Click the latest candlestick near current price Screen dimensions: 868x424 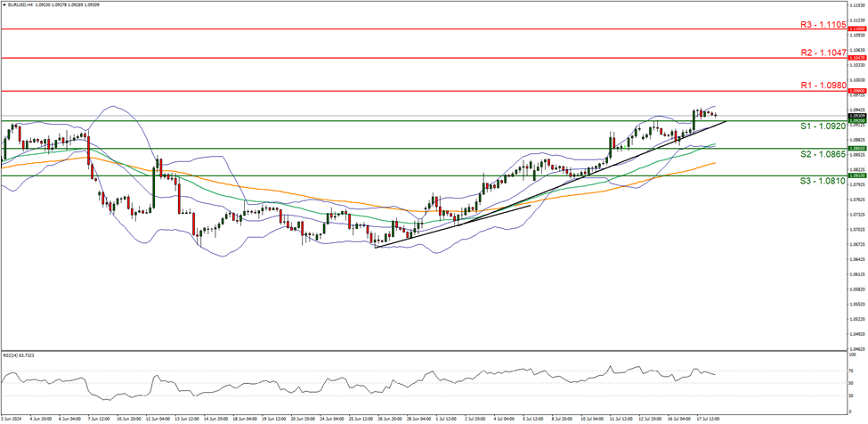(x=715, y=115)
